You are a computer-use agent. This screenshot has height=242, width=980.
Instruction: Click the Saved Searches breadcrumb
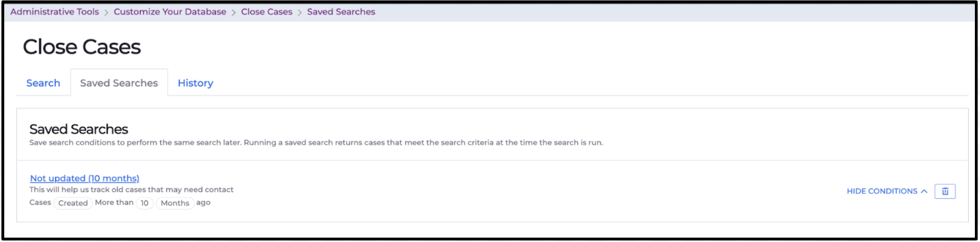point(341,12)
